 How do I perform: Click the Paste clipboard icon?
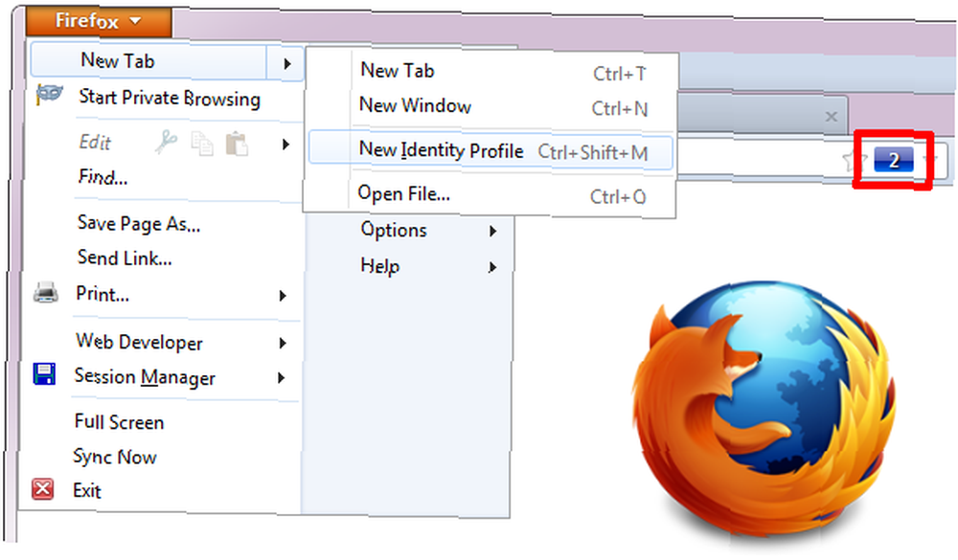[x=237, y=145]
